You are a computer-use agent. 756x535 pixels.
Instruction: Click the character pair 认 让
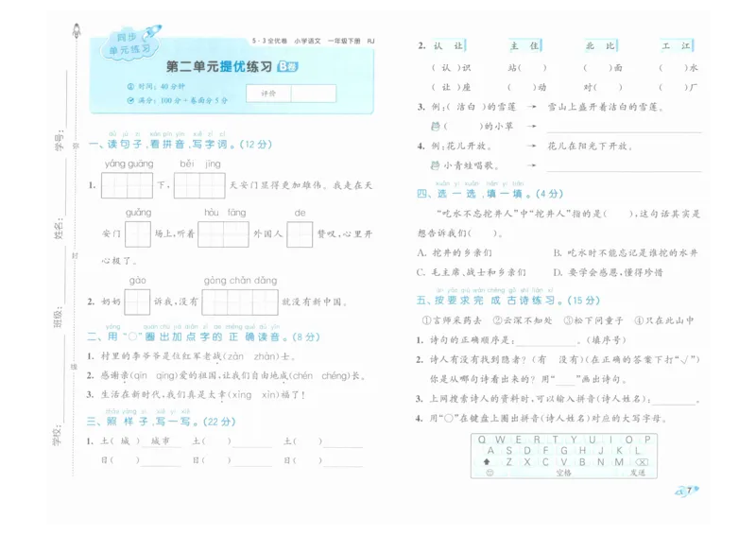(x=448, y=45)
